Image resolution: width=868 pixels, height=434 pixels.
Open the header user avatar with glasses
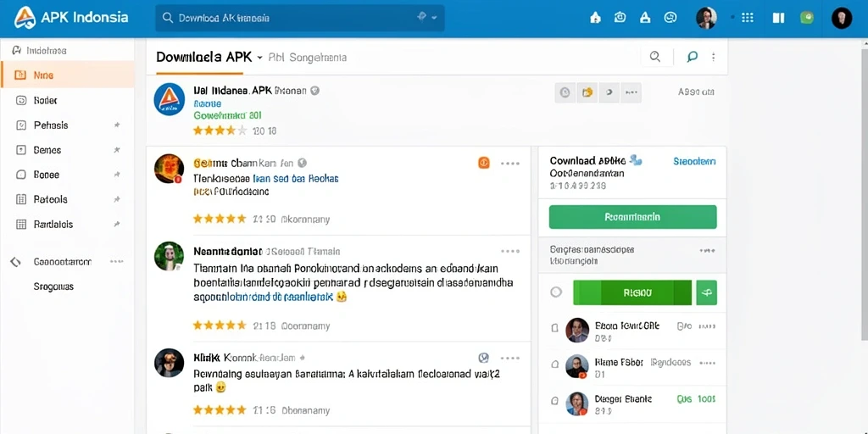[x=706, y=19]
